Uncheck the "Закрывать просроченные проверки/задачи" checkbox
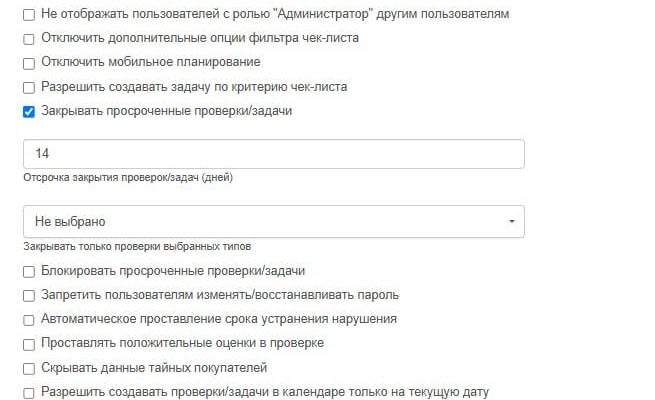655x400 pixels. point(29,111)
